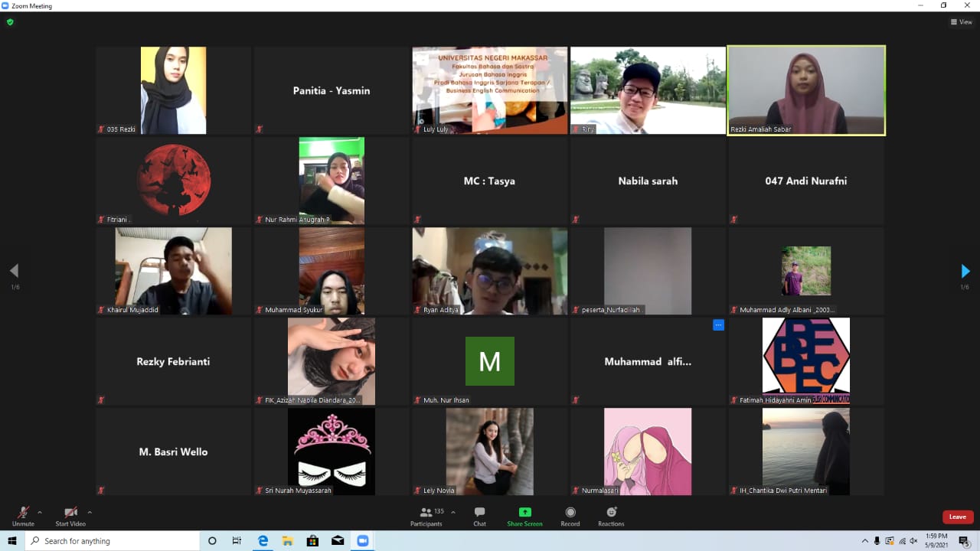Image resolution: width=980 pixels, height=551 pixels.
Task: Toggle Start Video on
Action: (70, 516)
